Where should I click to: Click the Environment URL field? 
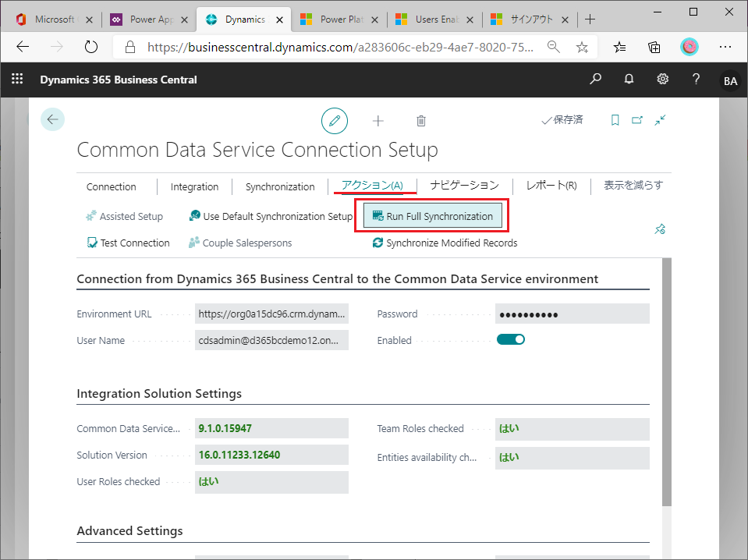pyautogui.click(x=271, y=314)
